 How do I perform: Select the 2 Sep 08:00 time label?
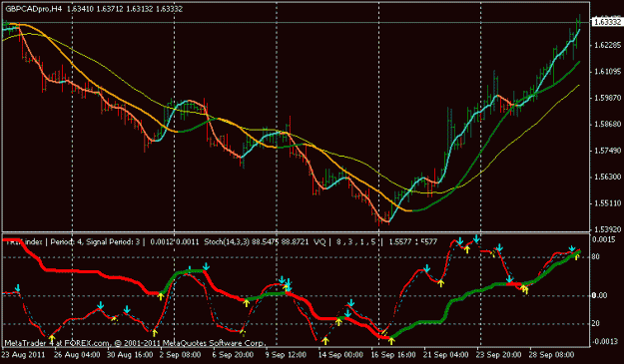click(x=181, y=354)
